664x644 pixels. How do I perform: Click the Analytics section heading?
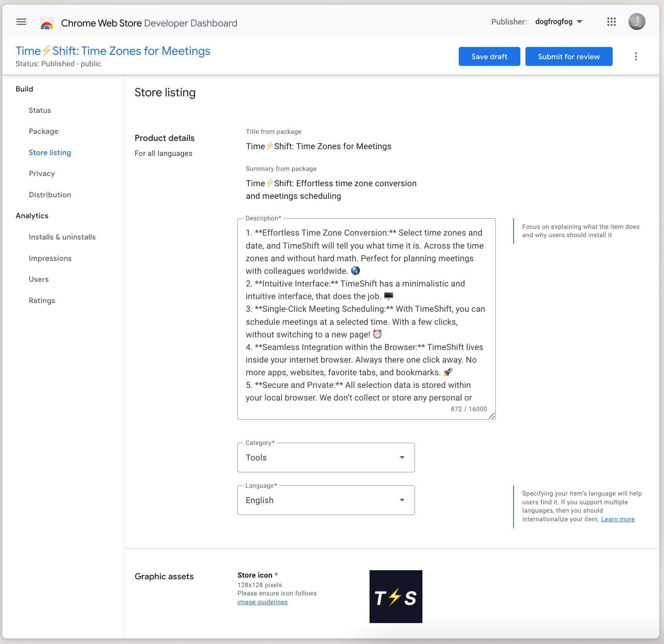pos(32,216)
